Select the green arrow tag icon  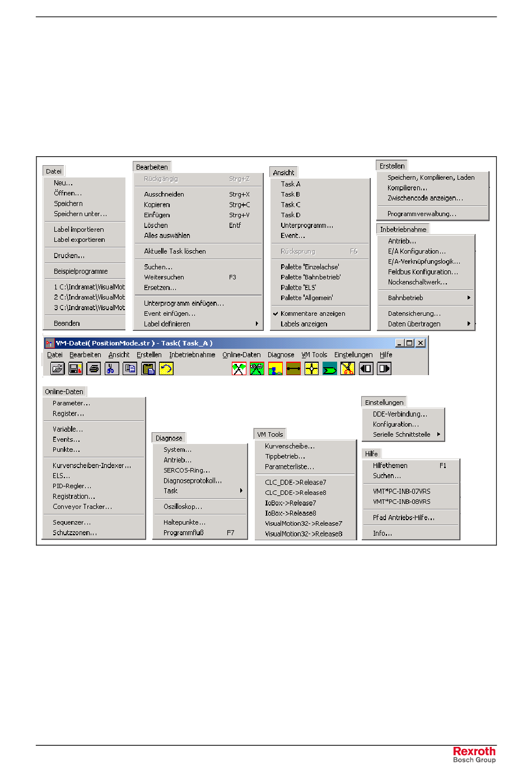[x=330, y=368]
